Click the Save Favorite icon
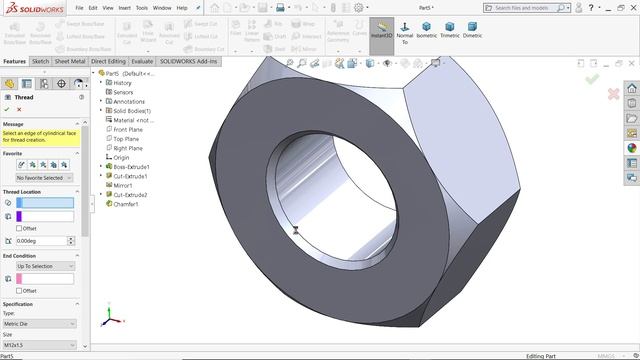The height and width of the screenshot is (360, 640). click(53, 164)
